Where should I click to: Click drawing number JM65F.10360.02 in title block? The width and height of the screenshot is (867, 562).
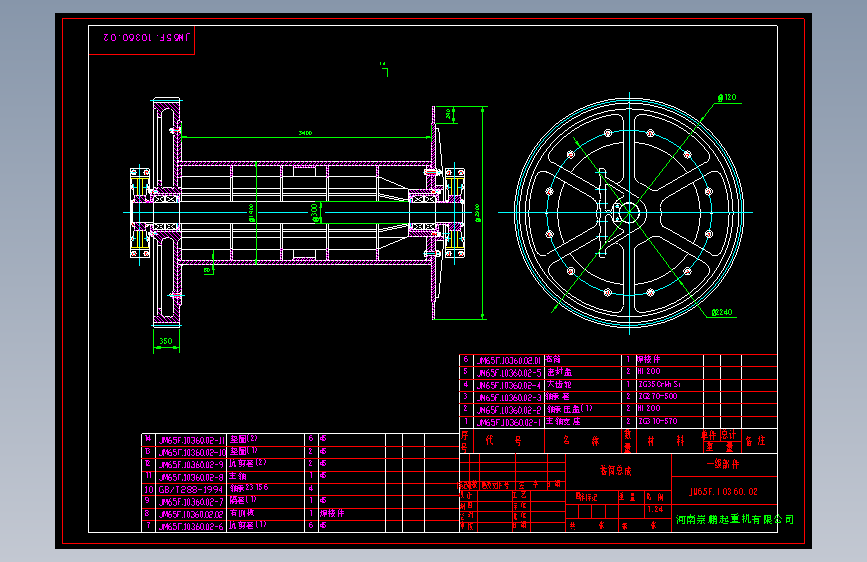[723, 492]
